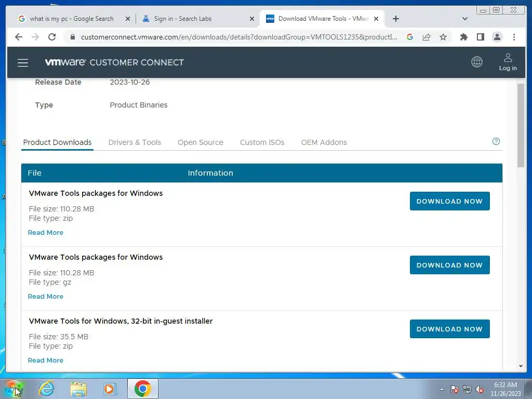Open the Chrome three-dot menu
This screenshot has width=532, height=399.
(514, 37)
